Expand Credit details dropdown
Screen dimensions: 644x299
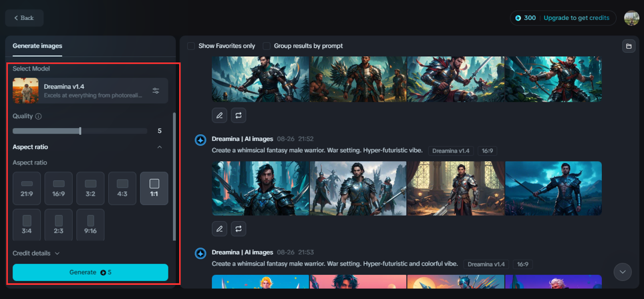[36, 253]
